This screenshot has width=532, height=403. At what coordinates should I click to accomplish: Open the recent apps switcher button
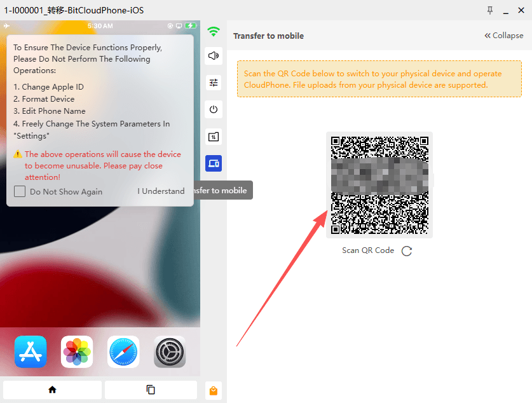click(x=151, y=390)
